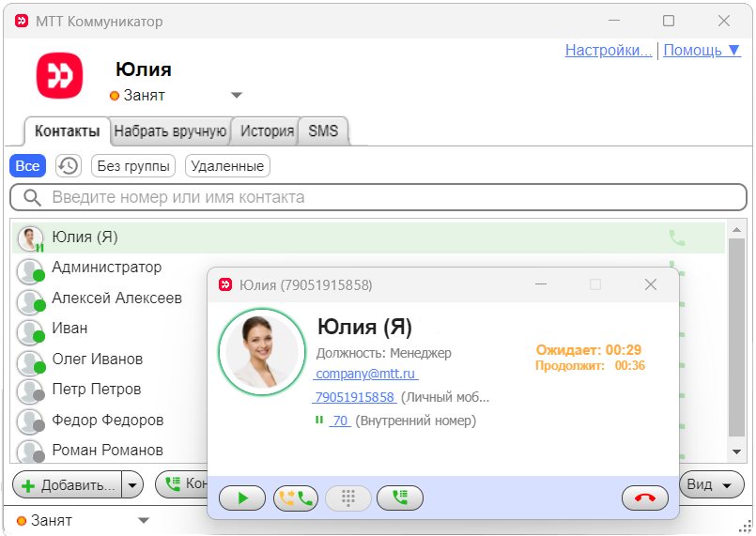Click the recent contacts clock icon
This screenshot has height=536, width=756.
[x=68, y=166]
